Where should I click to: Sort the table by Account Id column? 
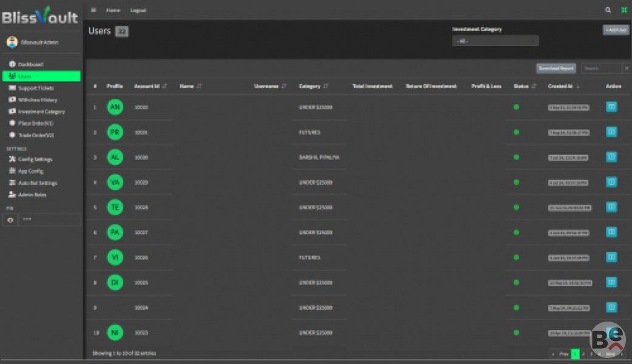pyautogui.click(x=151, y=86)
